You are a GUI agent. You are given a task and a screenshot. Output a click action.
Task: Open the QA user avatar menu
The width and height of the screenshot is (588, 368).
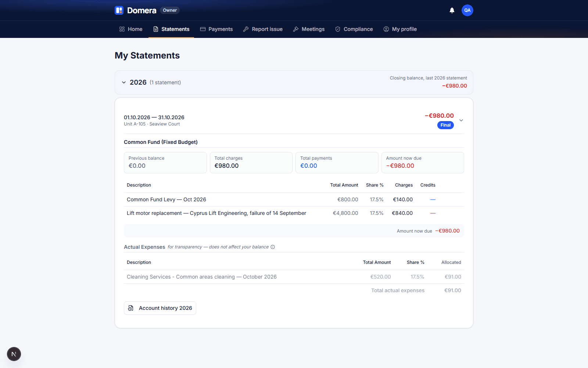coord(467,10)
